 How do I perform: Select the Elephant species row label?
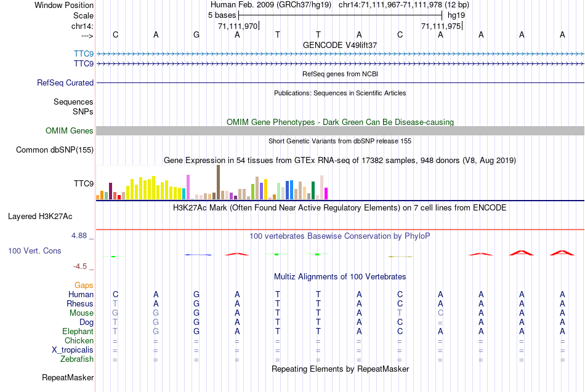coord(78,331)
